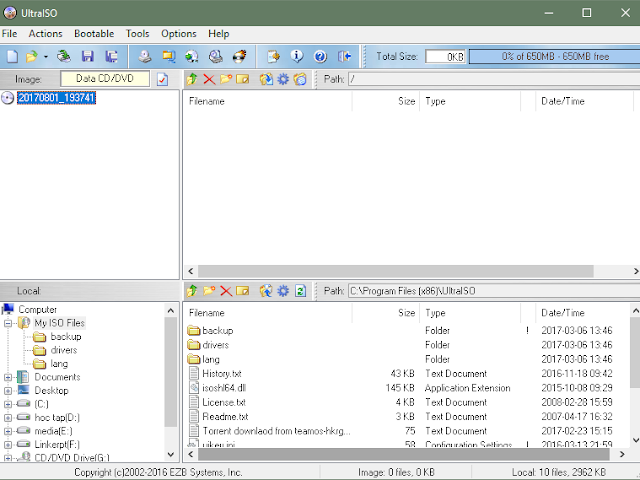Open the File menu
The image size is (640, 480).
click(9, 34)
